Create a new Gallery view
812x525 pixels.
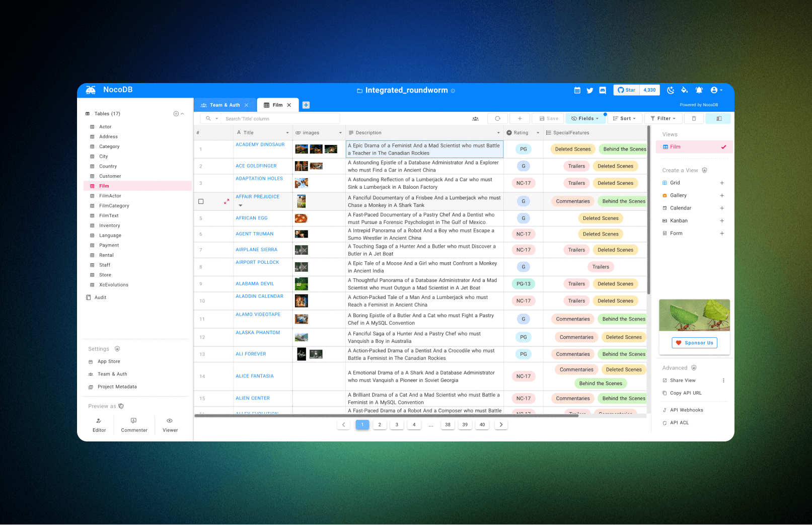point(722,195)
